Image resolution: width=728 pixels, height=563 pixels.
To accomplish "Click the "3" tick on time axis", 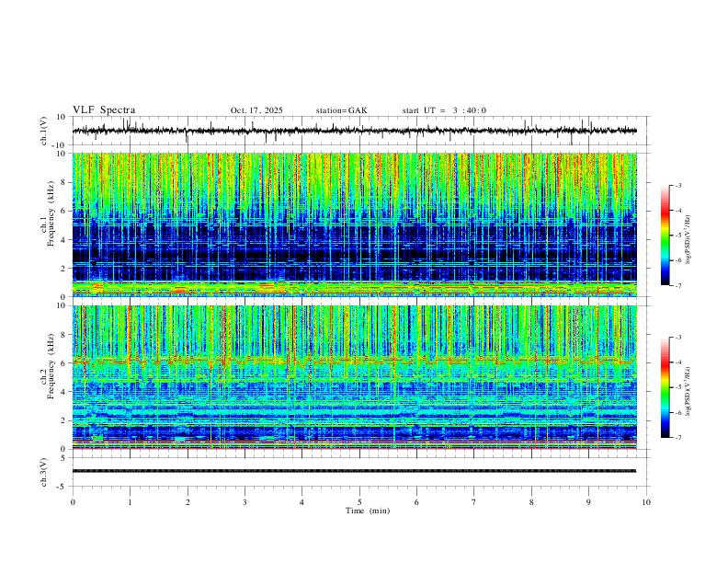I will pyautogui.click(x=245, y=502).
